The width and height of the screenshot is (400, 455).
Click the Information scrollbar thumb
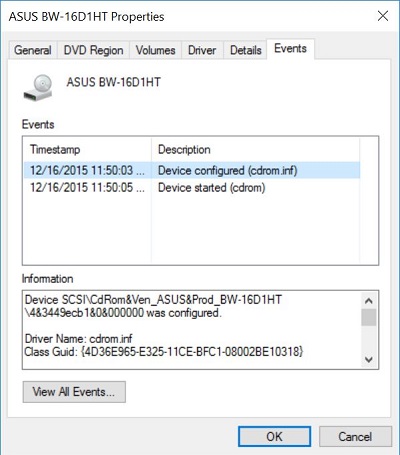369,317
